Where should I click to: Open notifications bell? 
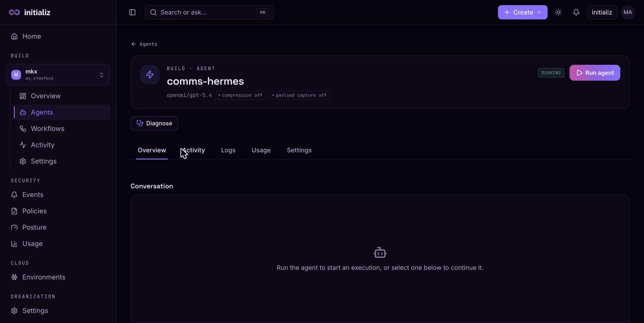576,13
